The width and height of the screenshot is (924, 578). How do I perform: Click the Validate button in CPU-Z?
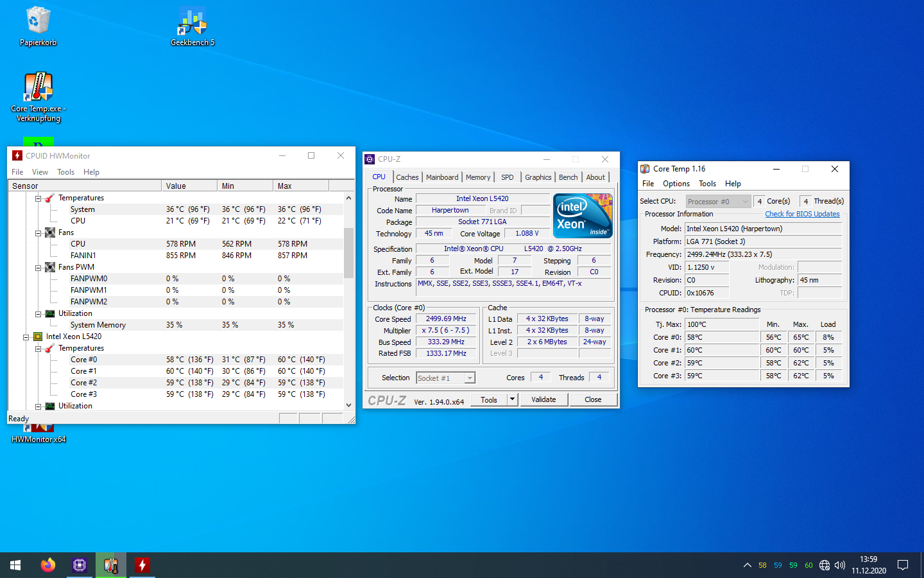point(543,399)
